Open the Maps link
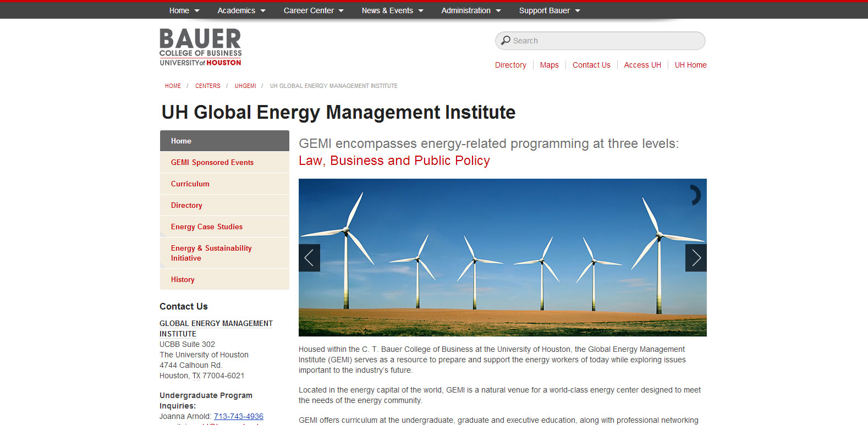 coord(549,65)
